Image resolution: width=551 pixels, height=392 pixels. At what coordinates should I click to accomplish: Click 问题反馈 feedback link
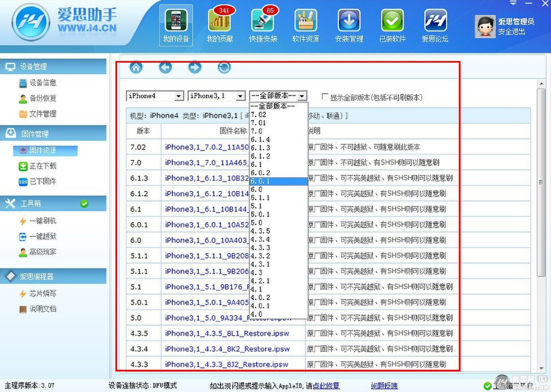pyautogui.click(x=384, y=386)
